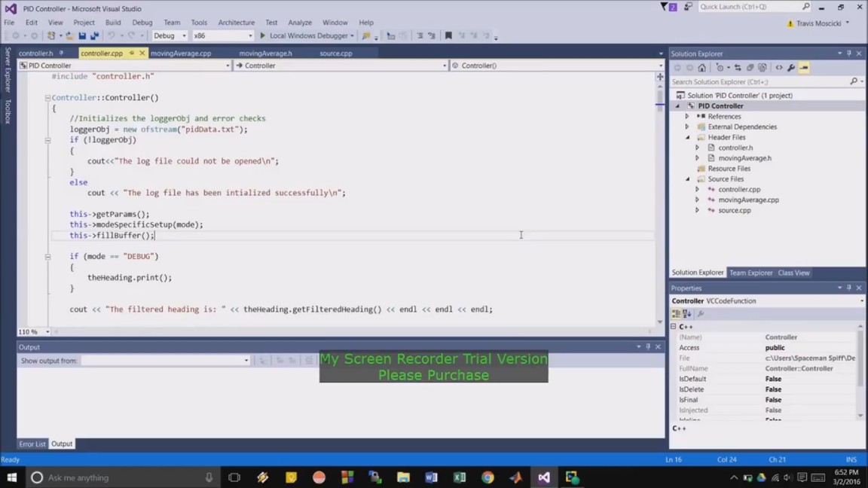Toggle the Categorized view in the Properties panel
Image resolution: width=868 pixels, height=488 pixels.
click(x=677, y=314)
